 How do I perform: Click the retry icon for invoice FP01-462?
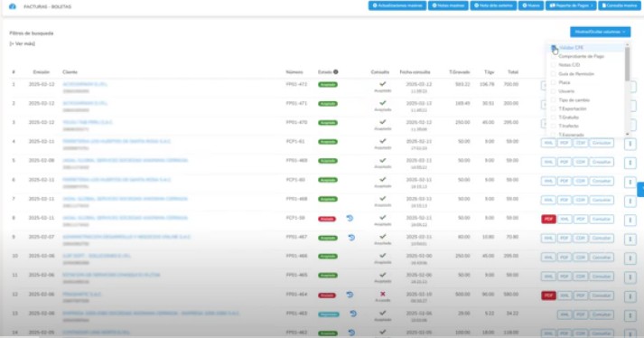[x=351, y=333]
